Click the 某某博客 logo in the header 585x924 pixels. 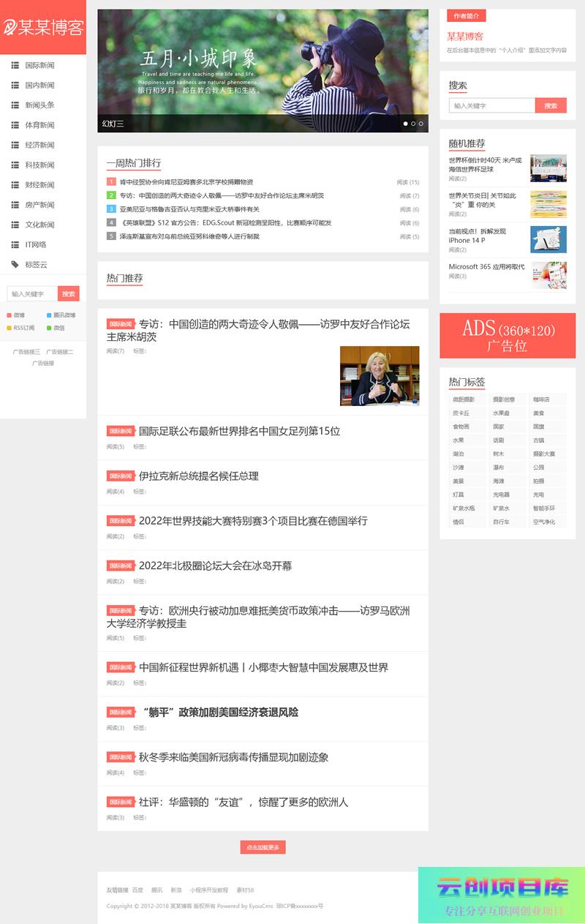click(x=42, y=28)
